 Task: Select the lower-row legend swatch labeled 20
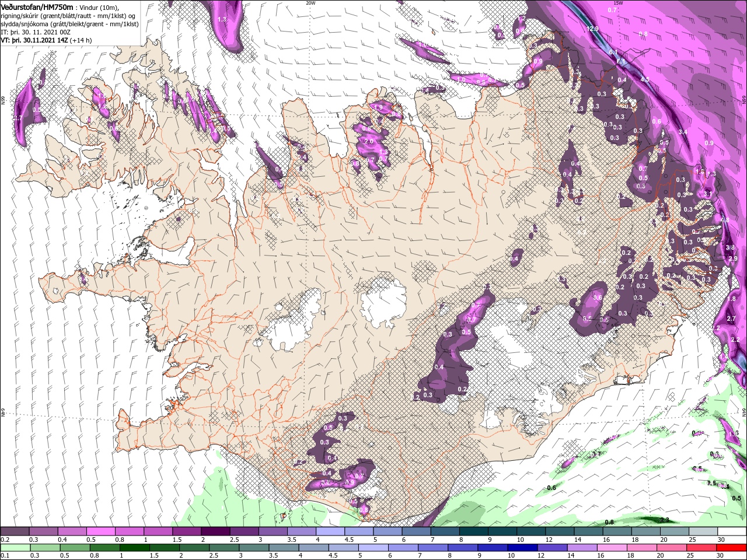672,547
